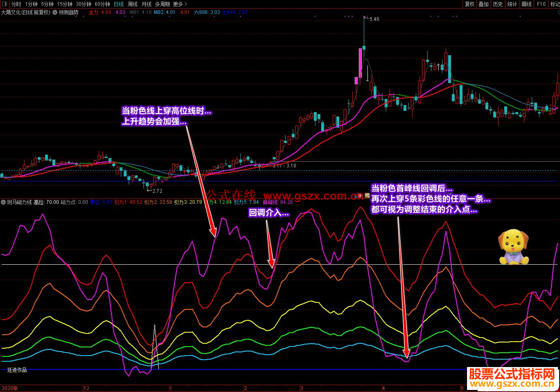The height and width of the screenshot is (392, 560).
Task: Click the 4 month marker on time axis
Action: pos(384,388)
